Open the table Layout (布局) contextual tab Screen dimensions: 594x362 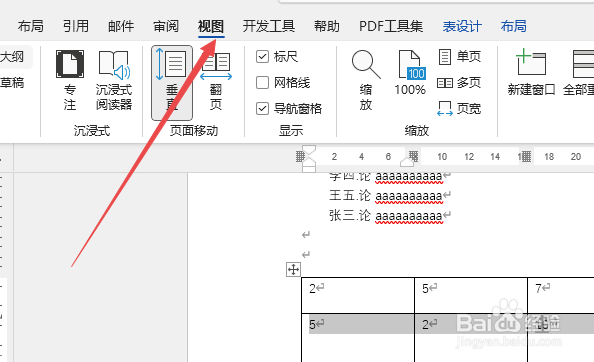point(514,26)
